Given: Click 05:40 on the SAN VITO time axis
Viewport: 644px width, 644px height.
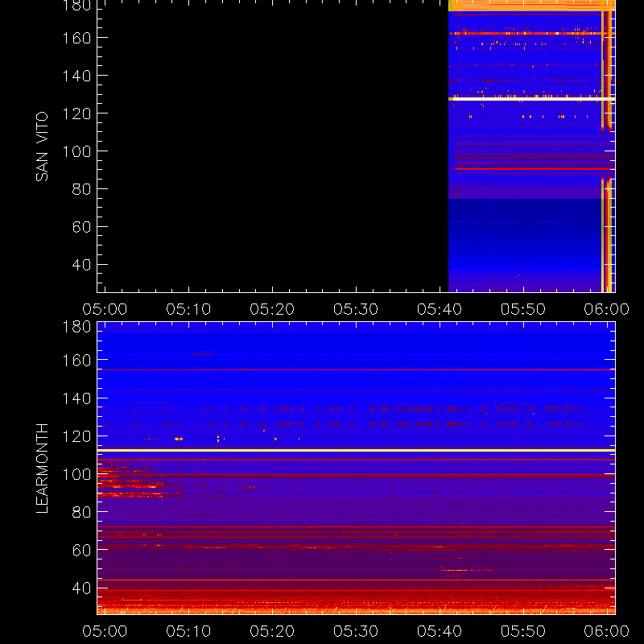Looking at the screenshot, I should pyautogui.click(x=440, y=309).
